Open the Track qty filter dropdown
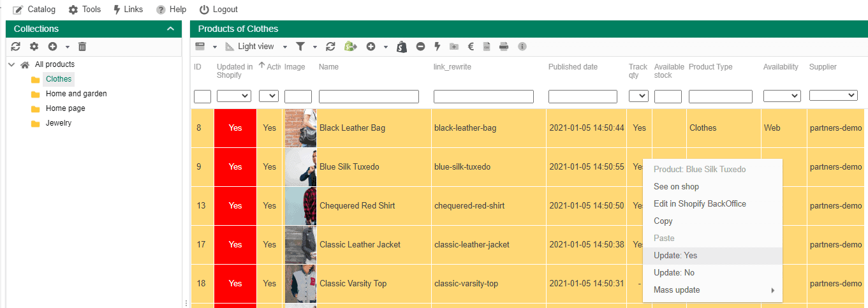 point(638,96)
